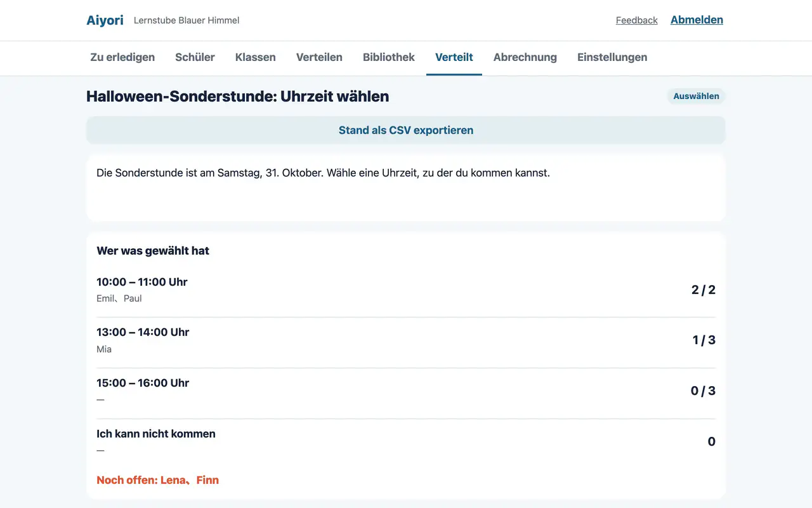Click the Wer was gewählt hat heading
This screenshot has width=812, height=508.
153,251
